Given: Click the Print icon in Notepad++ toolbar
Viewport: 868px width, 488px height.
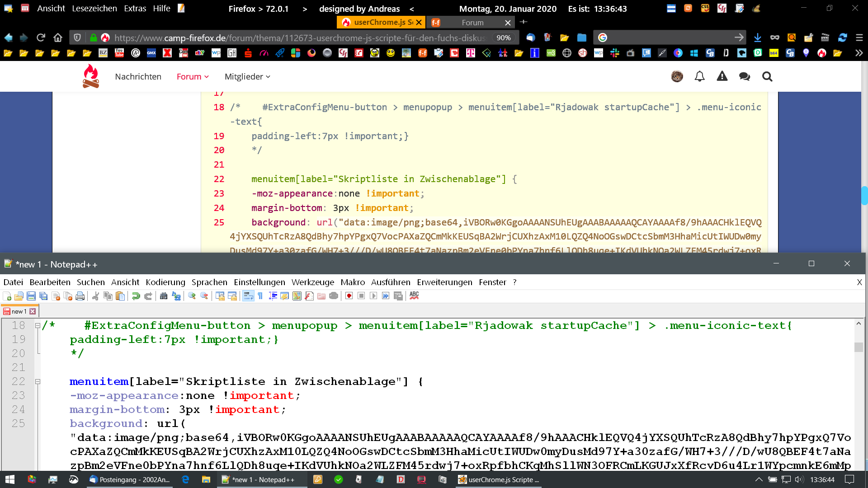Looking at the screenshot, I should [x=80, y=296].
